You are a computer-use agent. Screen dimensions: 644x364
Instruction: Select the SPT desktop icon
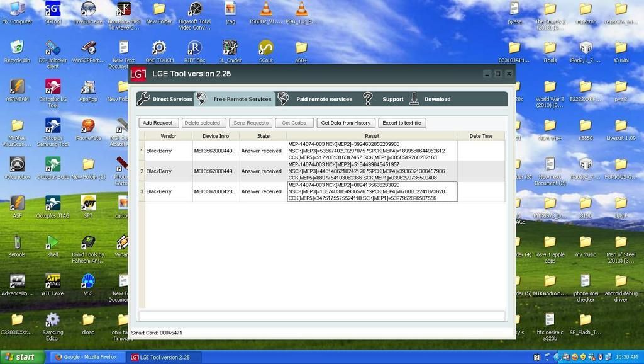(x=88, y=207)
